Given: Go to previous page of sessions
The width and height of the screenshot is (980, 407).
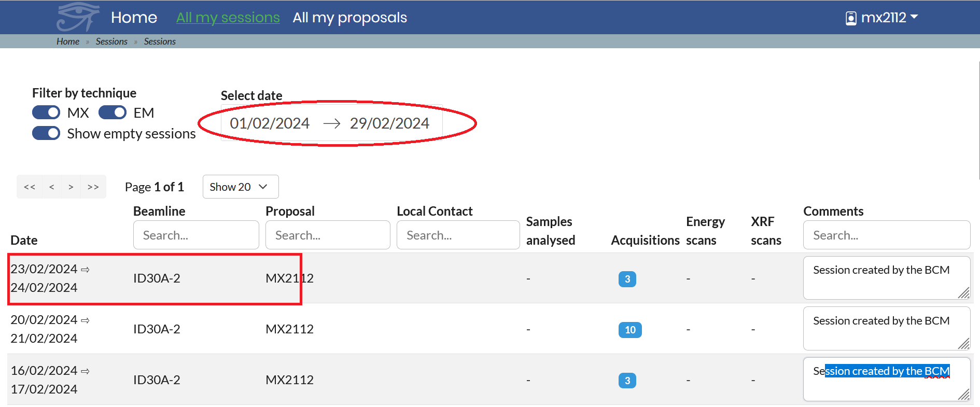Looking at the screenshot, I should 51,187.
